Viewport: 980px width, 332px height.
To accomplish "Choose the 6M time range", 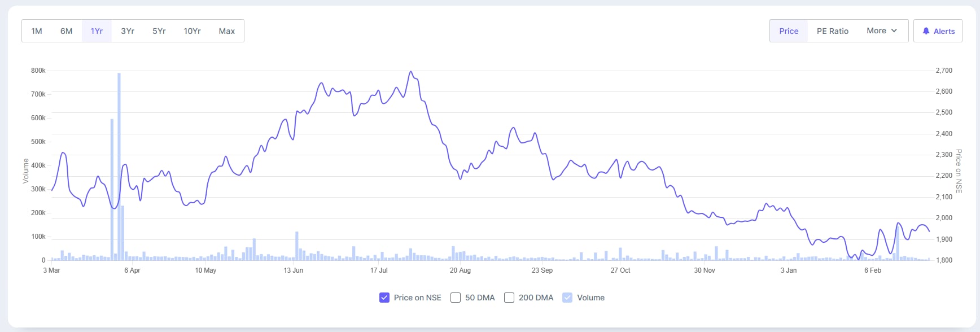I will coord(67,31).
